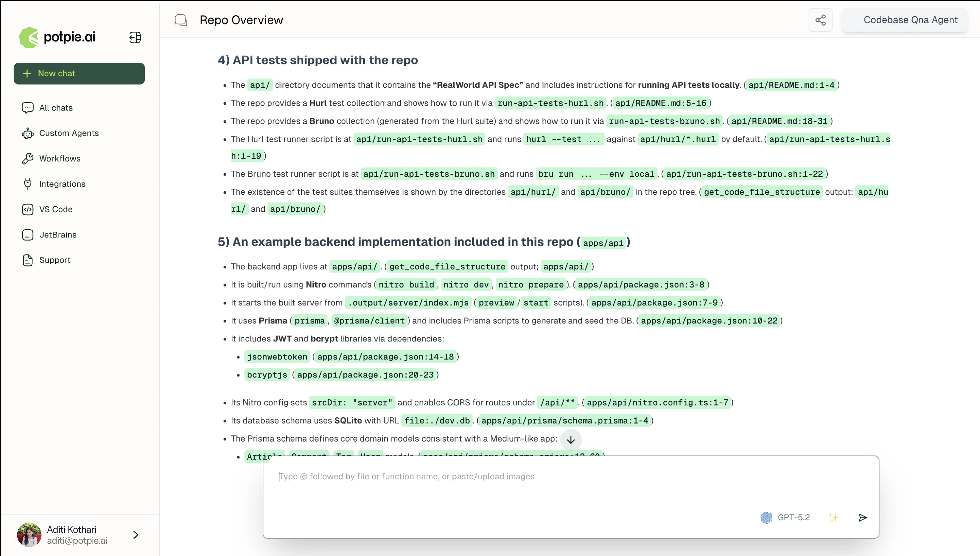Expand the user profile menu chevron
980x556 pixels.
point(135,535)
